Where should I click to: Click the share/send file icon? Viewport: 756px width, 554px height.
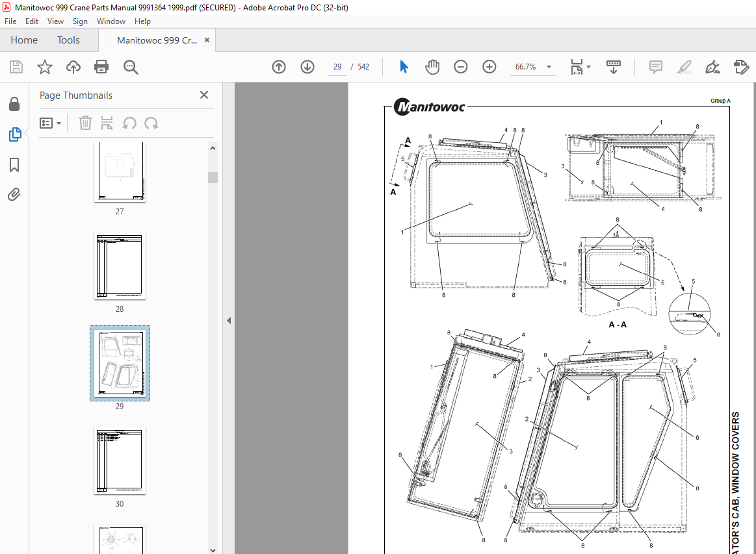[x=741, y=67]
